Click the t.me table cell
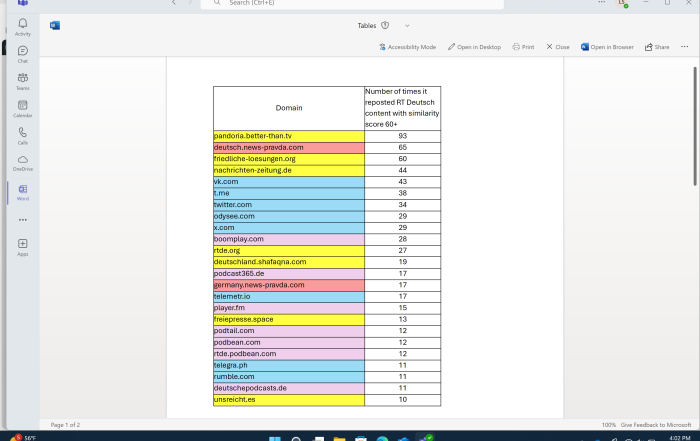Screen dimensions: 700x441 click(x=289, y=193)
